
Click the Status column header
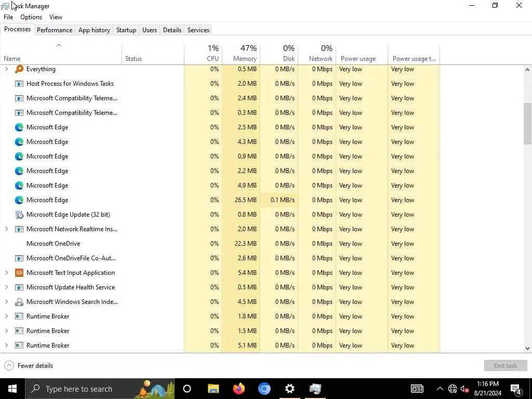(153, 54)
